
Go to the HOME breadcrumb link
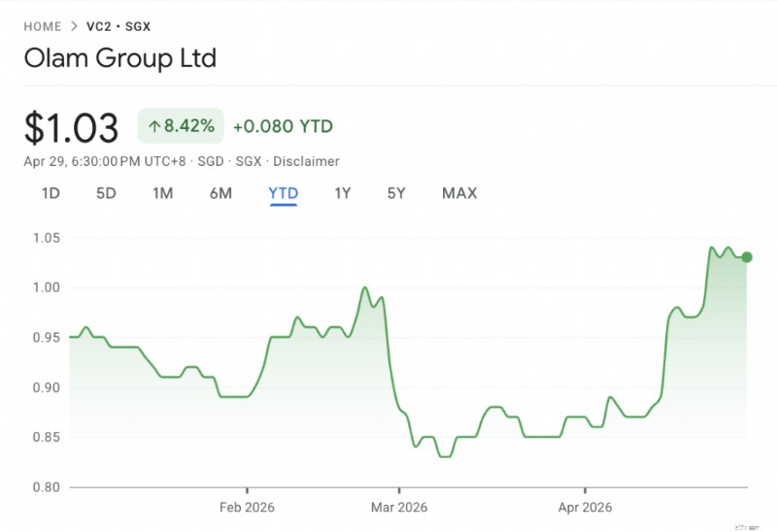[43, 26]
